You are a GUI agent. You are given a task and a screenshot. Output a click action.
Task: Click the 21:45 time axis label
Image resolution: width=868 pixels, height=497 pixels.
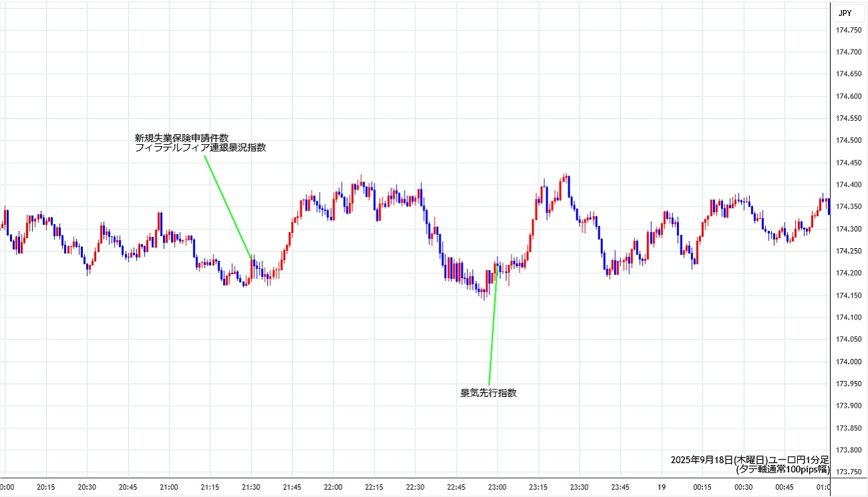coord(292,487)
